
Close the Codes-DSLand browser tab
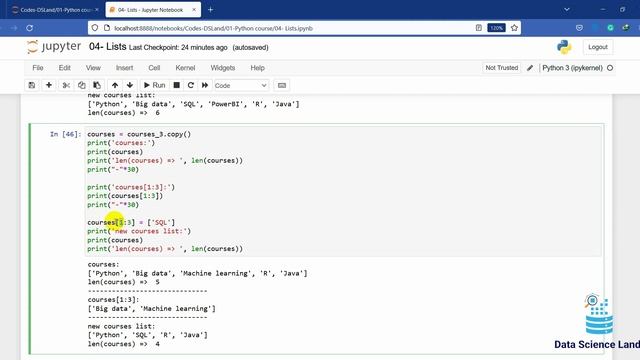click(x=97, y=9)
